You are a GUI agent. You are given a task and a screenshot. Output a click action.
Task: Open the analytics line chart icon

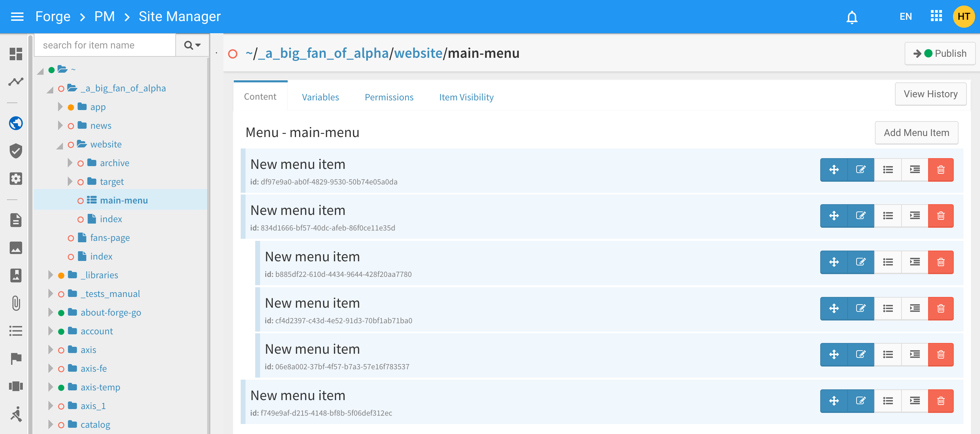click(16, 81)
